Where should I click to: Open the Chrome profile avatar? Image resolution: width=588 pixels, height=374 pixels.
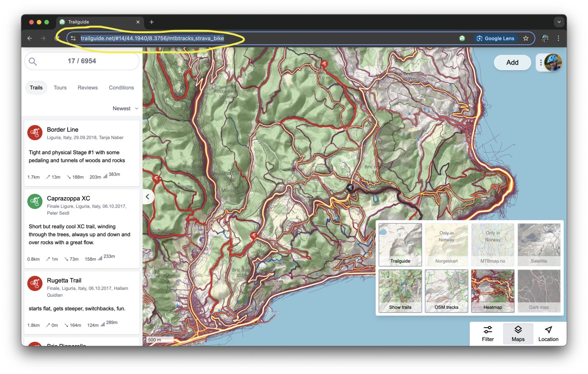click(x=545, y=38)
